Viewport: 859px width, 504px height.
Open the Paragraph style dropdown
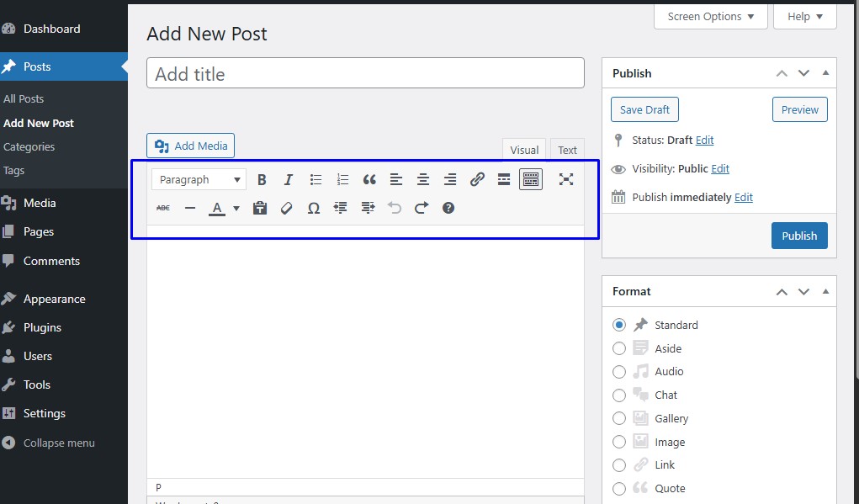(198, 179)
